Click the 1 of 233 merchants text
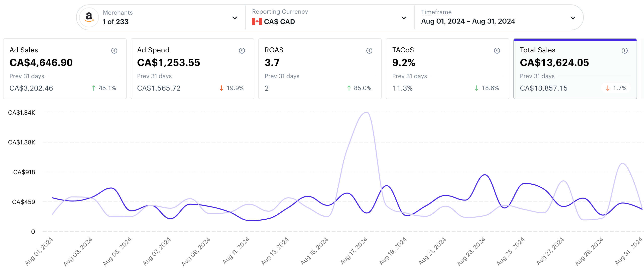644x269 pixels. (116, 22)
